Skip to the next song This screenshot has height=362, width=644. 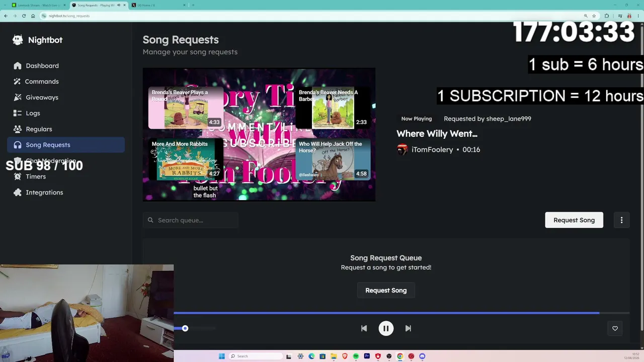tap(408, 328)
